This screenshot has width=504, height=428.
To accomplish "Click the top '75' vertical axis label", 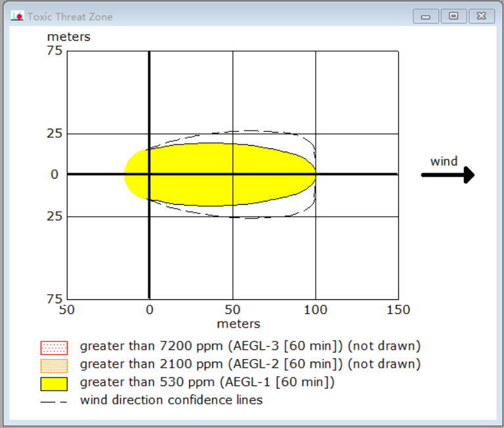I will (x=54, y=51).
